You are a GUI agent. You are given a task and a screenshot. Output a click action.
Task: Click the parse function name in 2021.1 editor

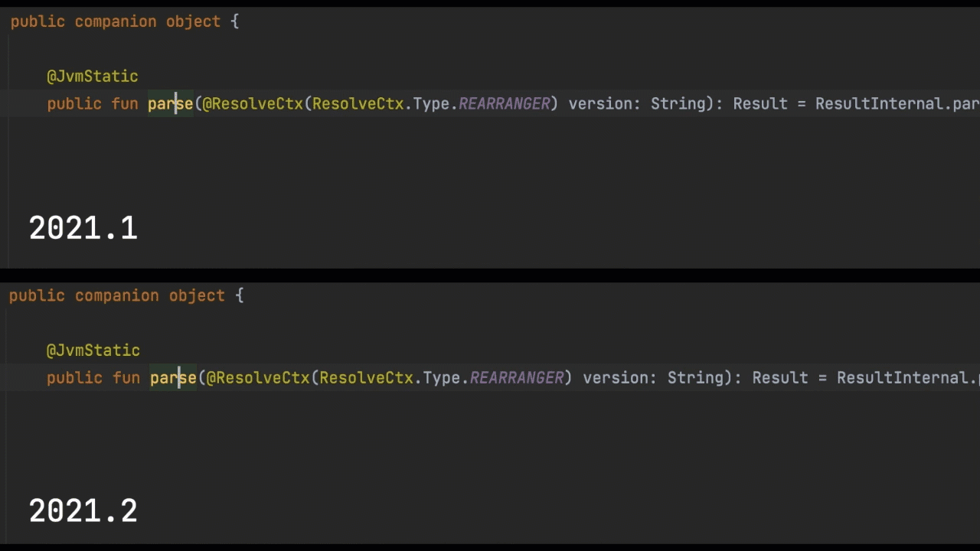click(x=171, y=104)
